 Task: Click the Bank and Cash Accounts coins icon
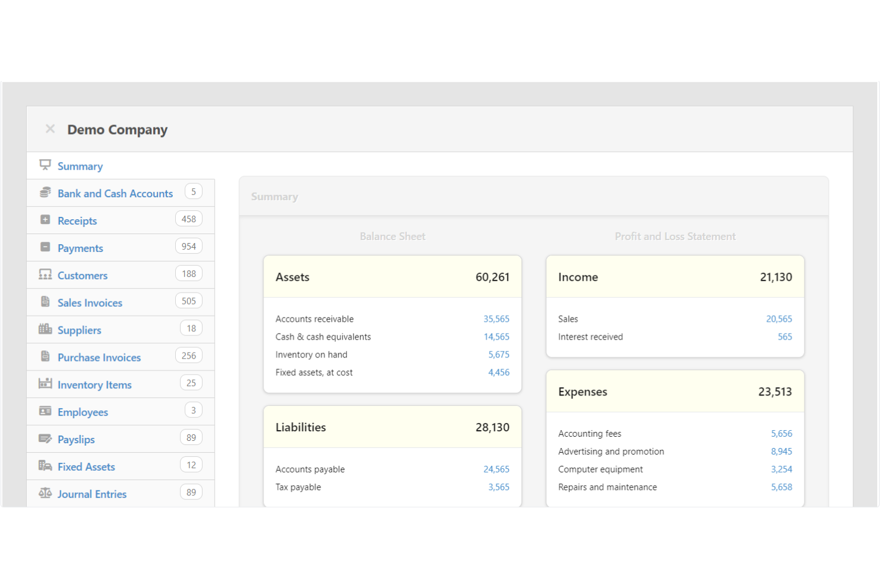coord(45,192)
